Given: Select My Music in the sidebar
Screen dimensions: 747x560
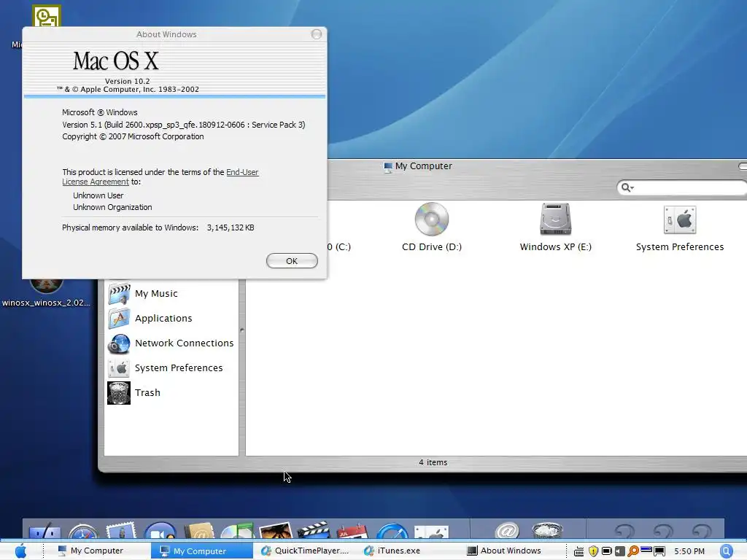Looking at the screenshot, I should point(156,293).
